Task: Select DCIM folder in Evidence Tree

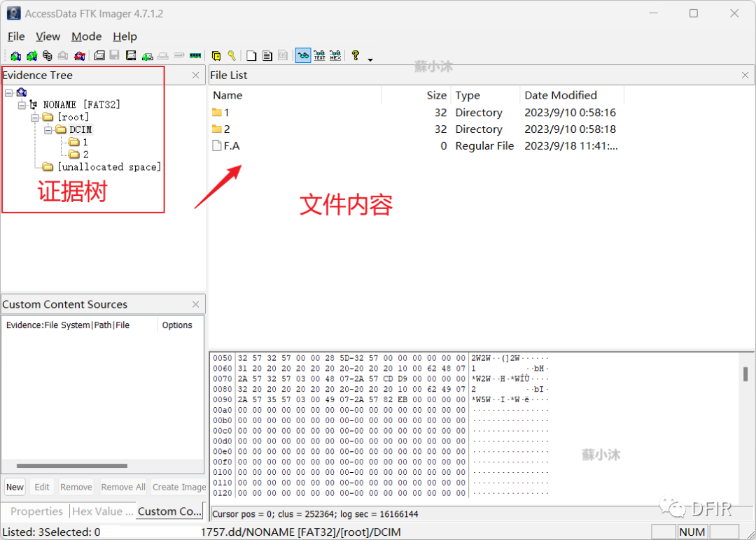Action: point(80,129)
